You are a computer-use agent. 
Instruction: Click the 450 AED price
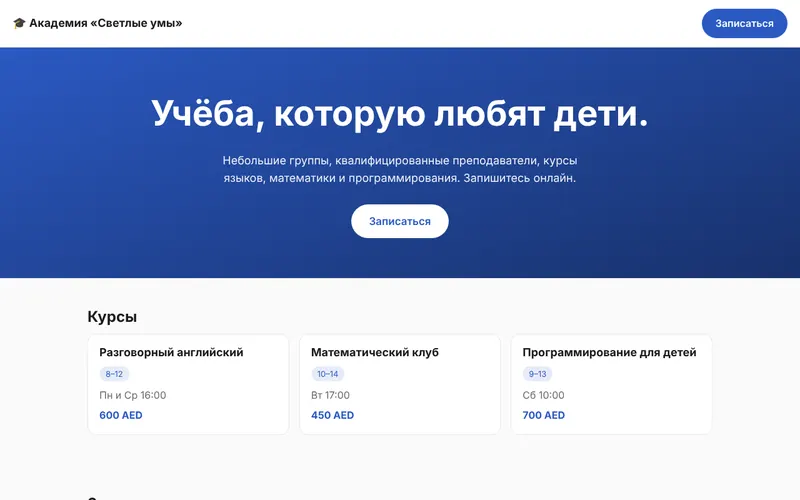click(x=333, y=415)
